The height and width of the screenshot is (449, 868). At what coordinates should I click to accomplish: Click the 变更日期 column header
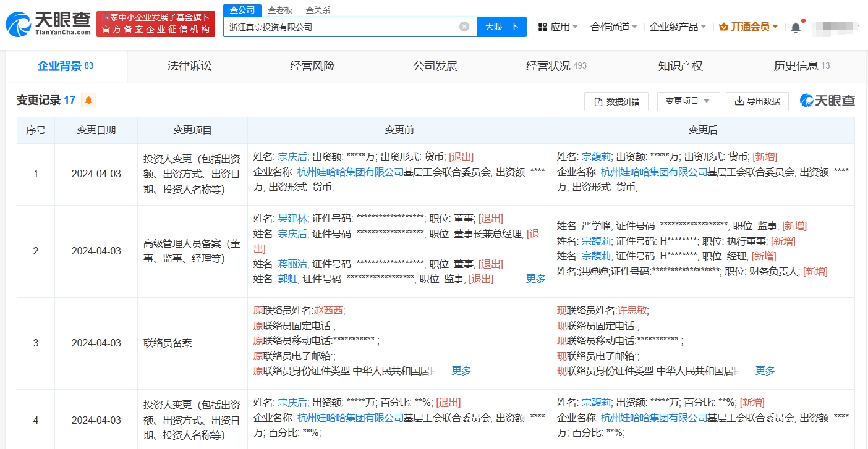(96, 130)
